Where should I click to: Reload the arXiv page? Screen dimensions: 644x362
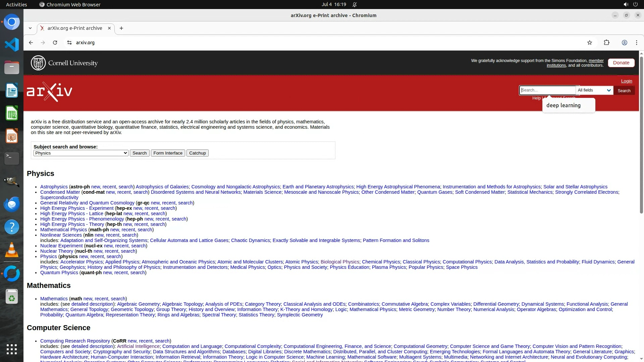tap(55, 43)
